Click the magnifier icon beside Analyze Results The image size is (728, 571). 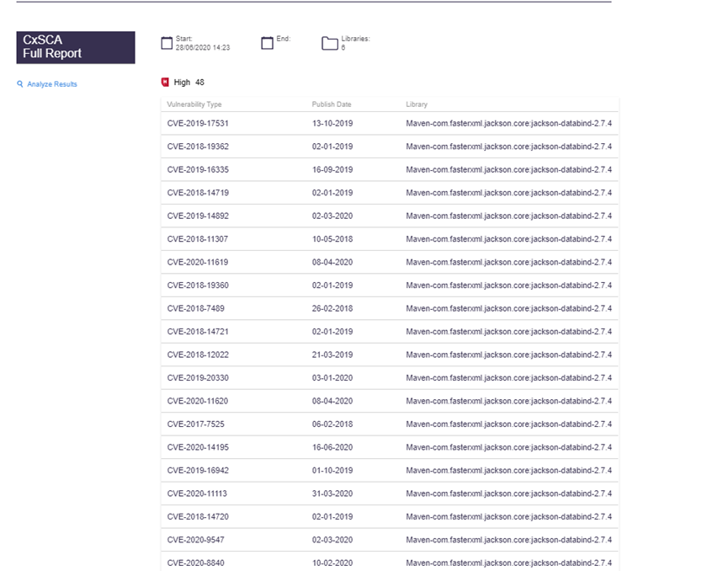coord(20,84)
